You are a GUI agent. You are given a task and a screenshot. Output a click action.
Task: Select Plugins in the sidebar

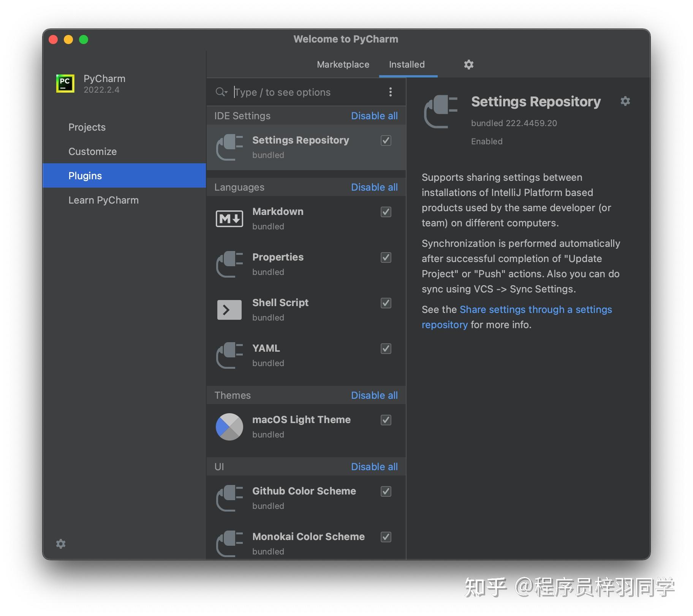124,175
